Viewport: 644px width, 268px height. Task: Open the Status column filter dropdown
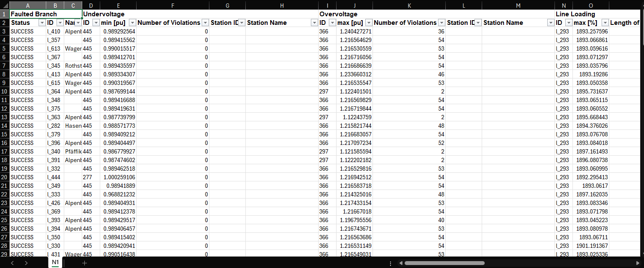42,23
